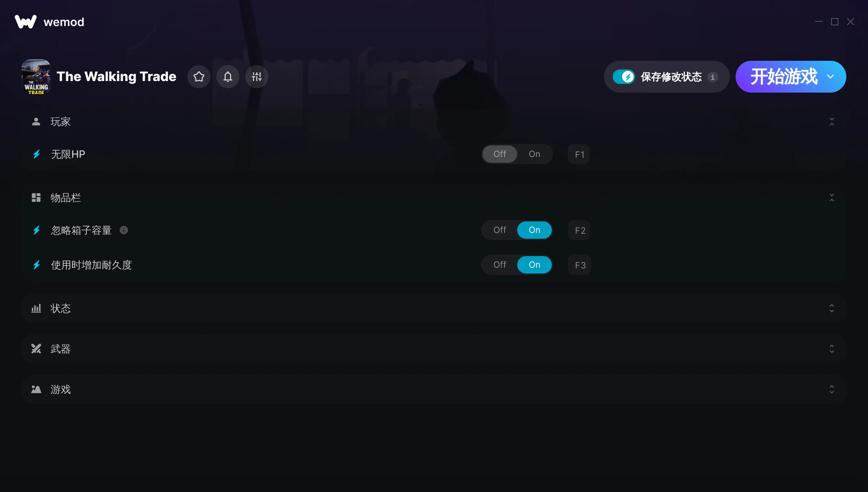
Task: Click info icon beside 忽略箱子容量
Action: (x=124, y=230)
